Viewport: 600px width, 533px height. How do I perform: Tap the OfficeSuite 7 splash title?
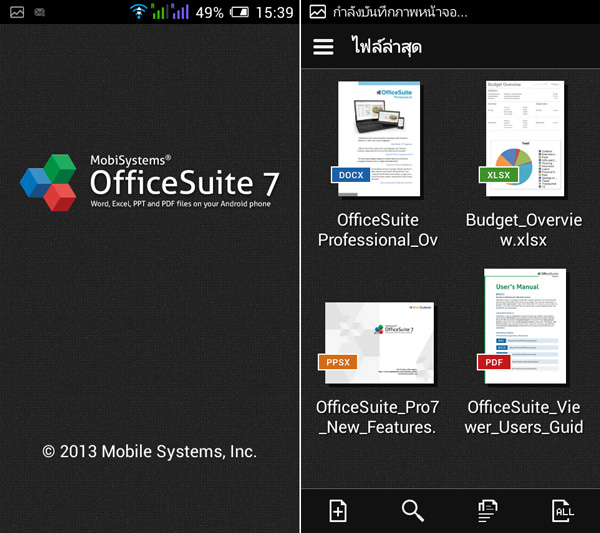[x=185, y=183]
